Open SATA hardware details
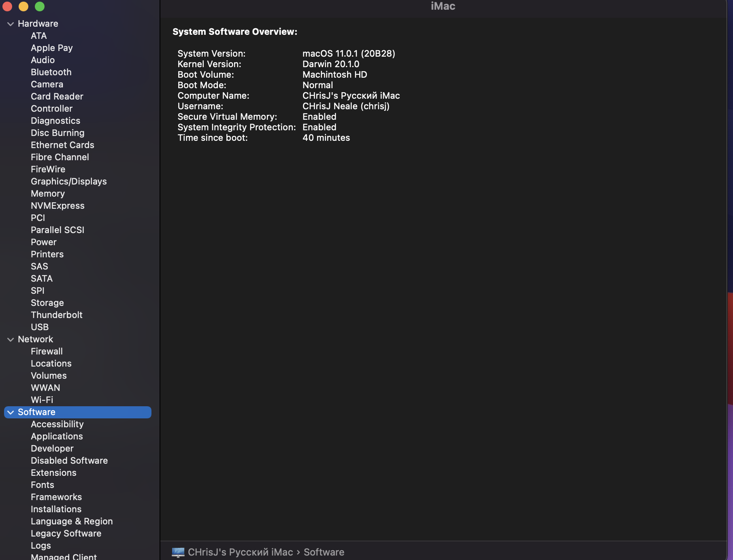 pyautogui.click(x=42, y=279)
